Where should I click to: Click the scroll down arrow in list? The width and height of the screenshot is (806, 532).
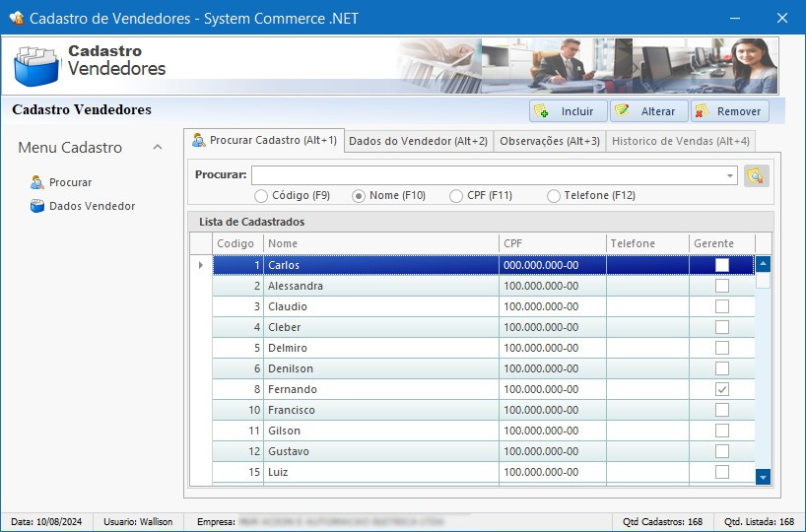coord(763,477)
